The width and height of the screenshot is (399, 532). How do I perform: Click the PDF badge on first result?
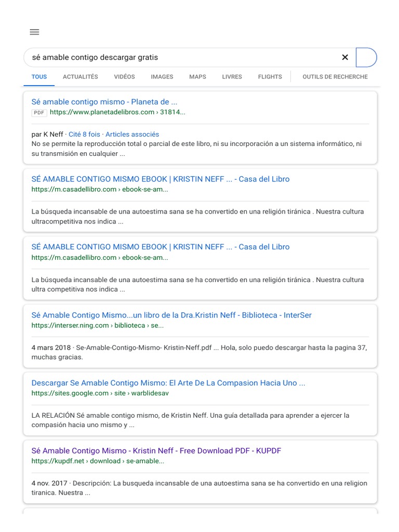pos(39,112)
